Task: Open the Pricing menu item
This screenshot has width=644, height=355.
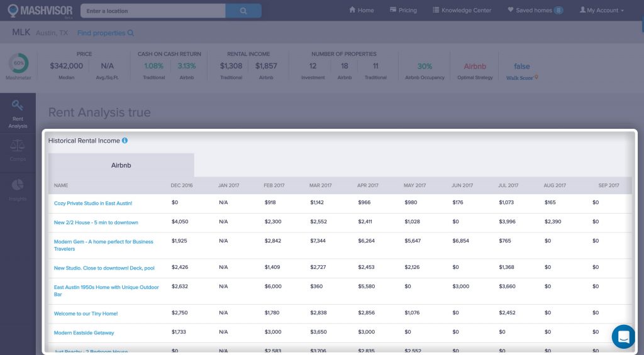Action: pyautogui.click(x=403, y=11)
